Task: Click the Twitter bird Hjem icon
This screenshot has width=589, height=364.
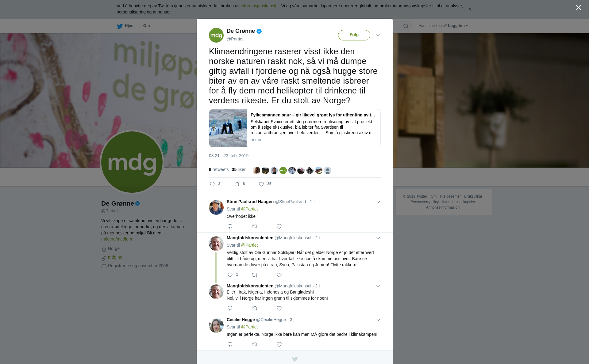Action: coord(120,26)
